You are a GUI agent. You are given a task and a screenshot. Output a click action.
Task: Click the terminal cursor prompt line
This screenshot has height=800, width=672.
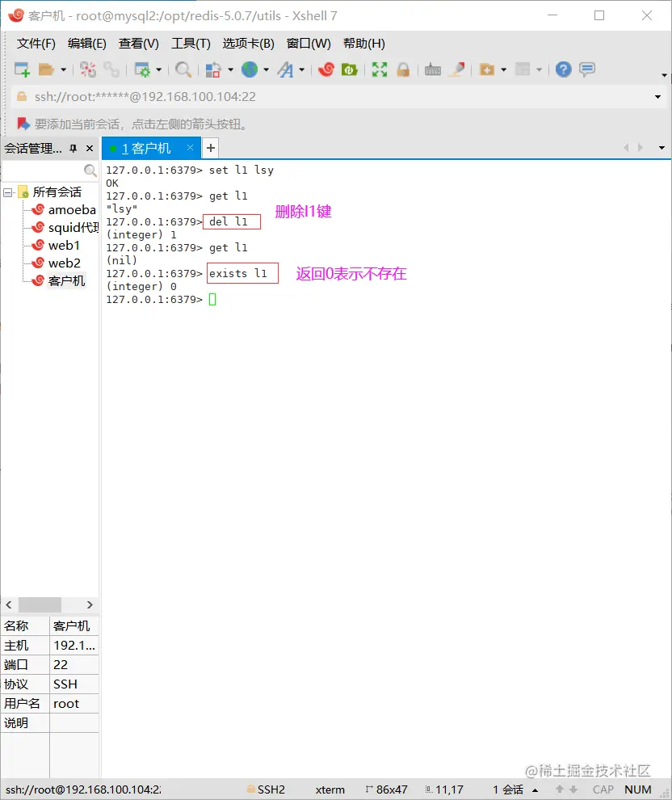161,300
